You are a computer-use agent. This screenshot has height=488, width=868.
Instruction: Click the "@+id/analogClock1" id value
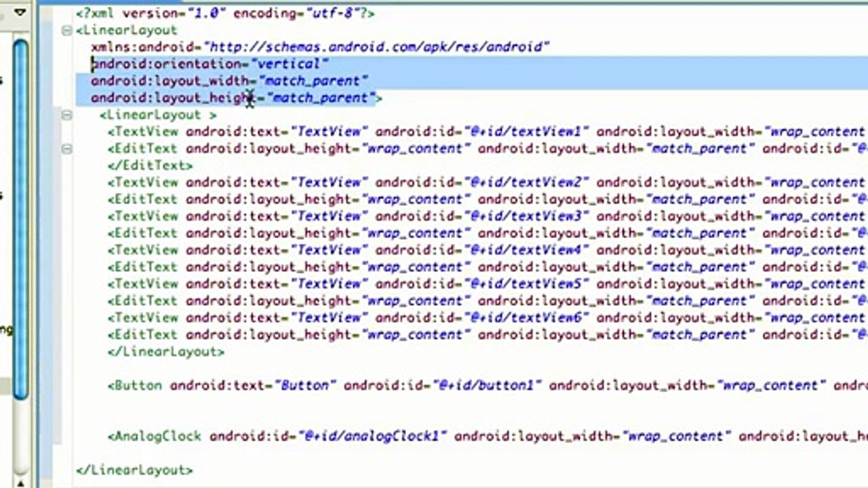pyautogui.click(x=373, y=436)
